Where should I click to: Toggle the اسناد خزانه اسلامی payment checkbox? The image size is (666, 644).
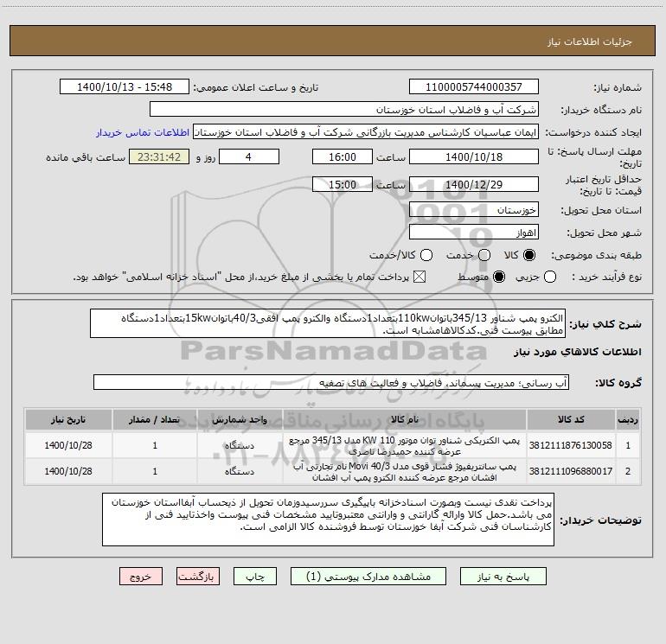[x=419, y=277]
